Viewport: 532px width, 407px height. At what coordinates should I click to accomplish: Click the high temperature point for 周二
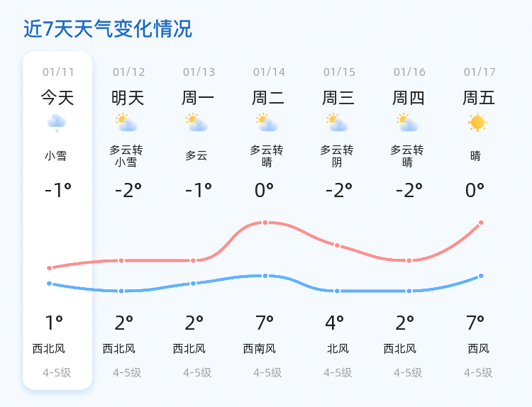[265, 223]
